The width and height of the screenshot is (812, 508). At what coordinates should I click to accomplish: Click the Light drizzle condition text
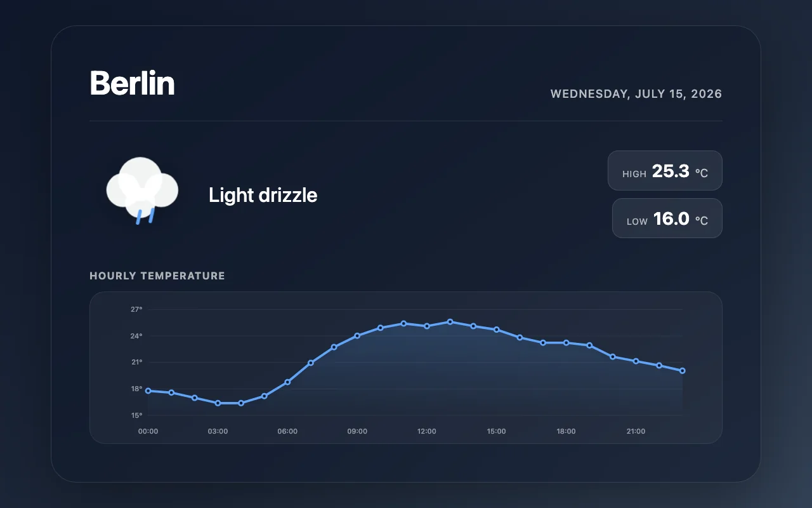263,195
